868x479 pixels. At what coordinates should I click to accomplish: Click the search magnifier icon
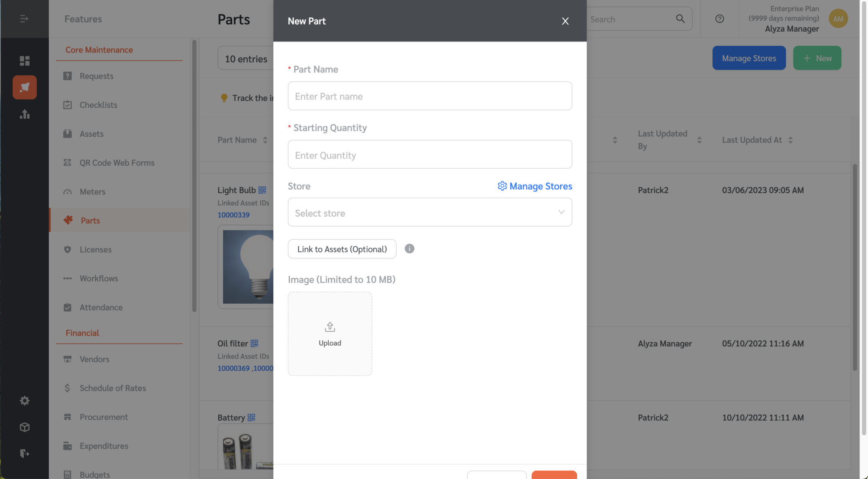[x=679, y=19]
